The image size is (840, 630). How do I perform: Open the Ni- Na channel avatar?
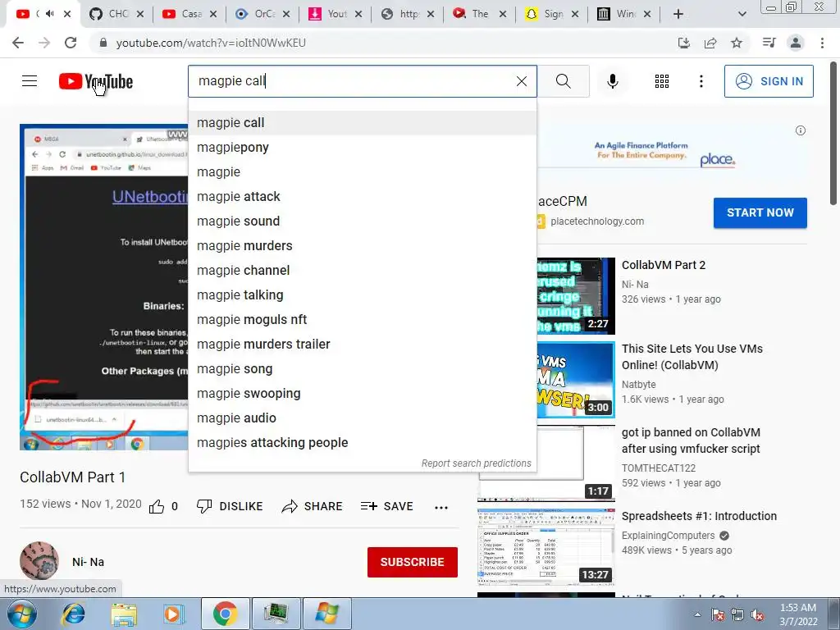pyautogui.click(x=39, y=561)
